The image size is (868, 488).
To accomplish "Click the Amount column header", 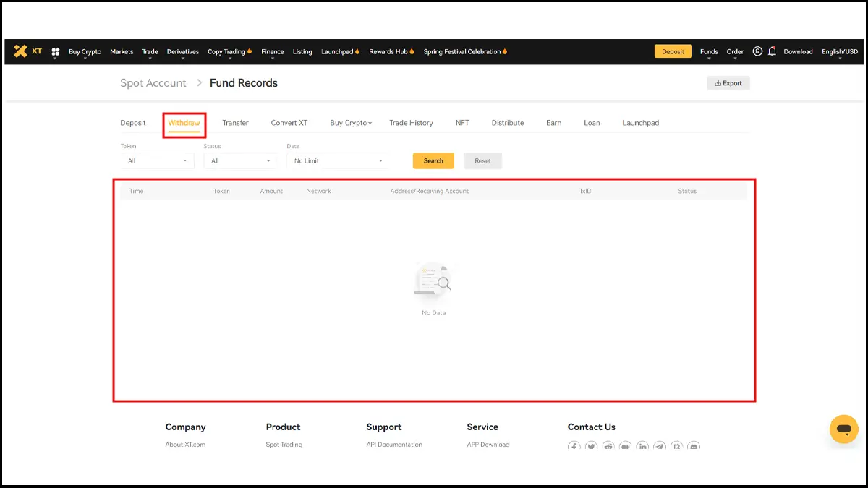I will tap(271, 191).
